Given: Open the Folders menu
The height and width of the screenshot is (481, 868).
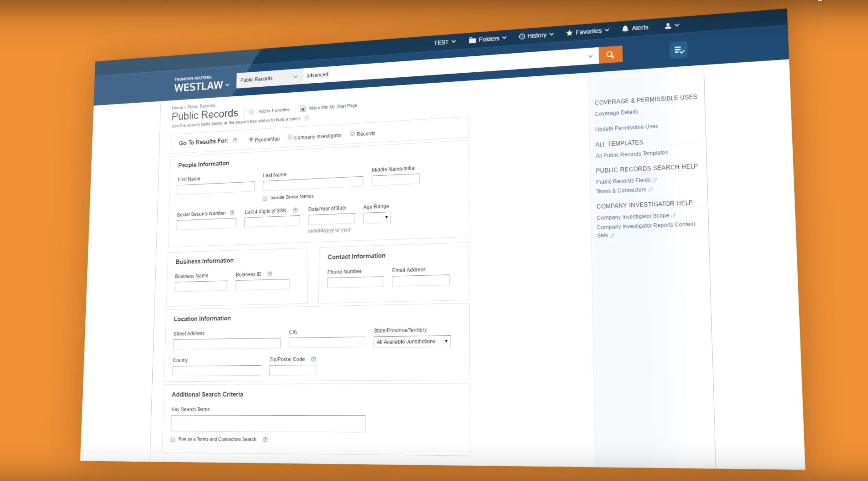Looking at the screenshot, I should (488, 39).
